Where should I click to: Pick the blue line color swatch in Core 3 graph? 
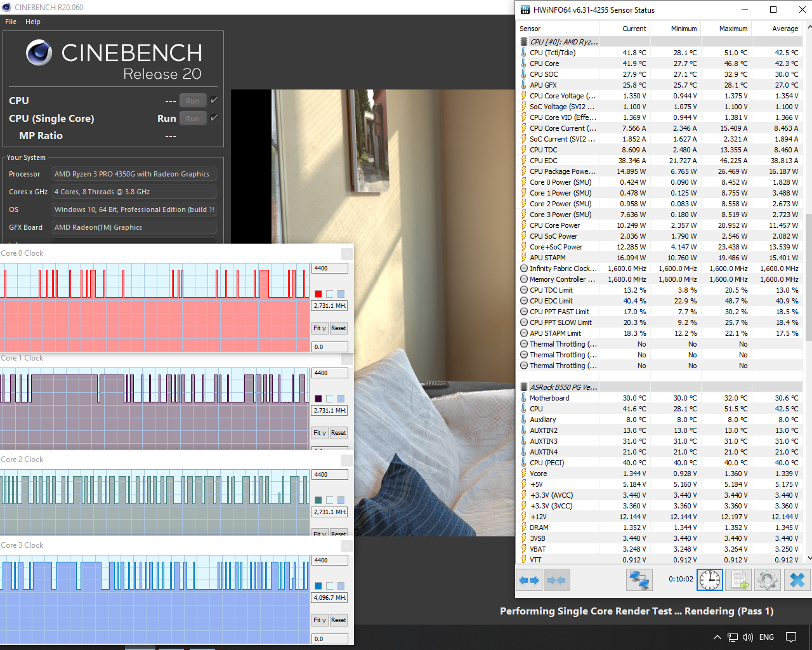point(318,586)
